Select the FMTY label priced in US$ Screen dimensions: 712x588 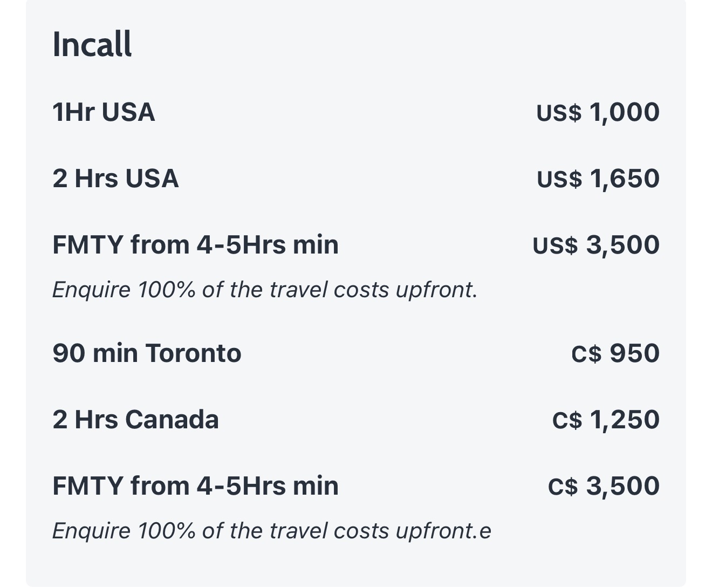coord(195,245)
